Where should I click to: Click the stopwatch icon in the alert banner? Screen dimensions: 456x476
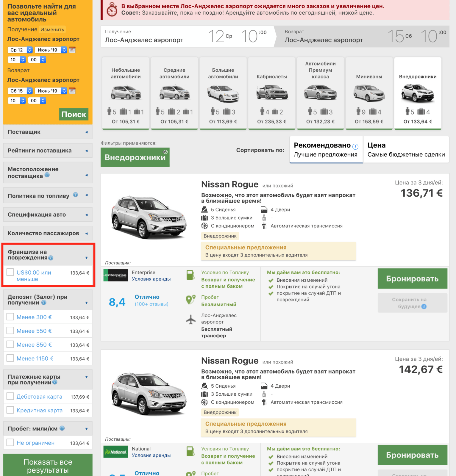click(112, 9)
